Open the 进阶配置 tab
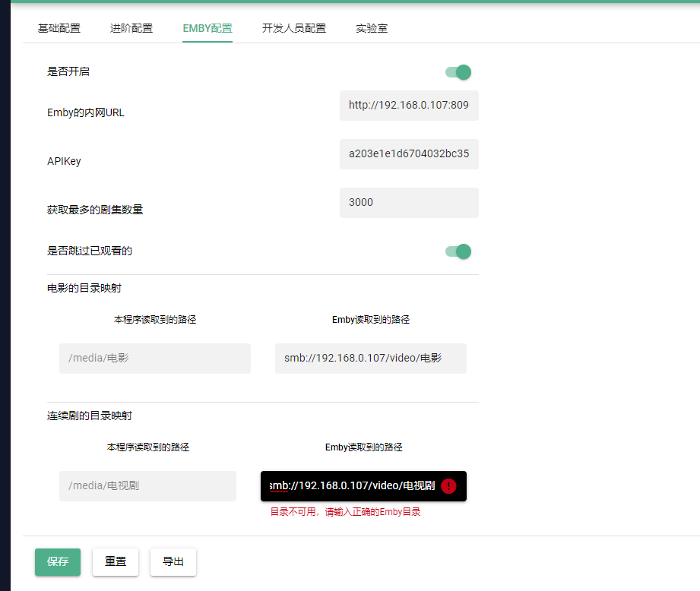Viewport: 700px width, 591px height. (131, 28)
